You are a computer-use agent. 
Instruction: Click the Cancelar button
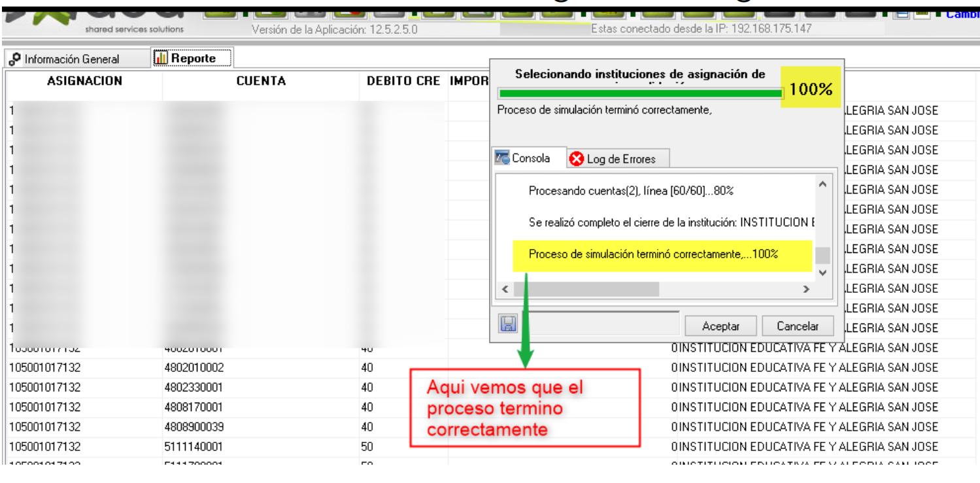pos(797,325)
